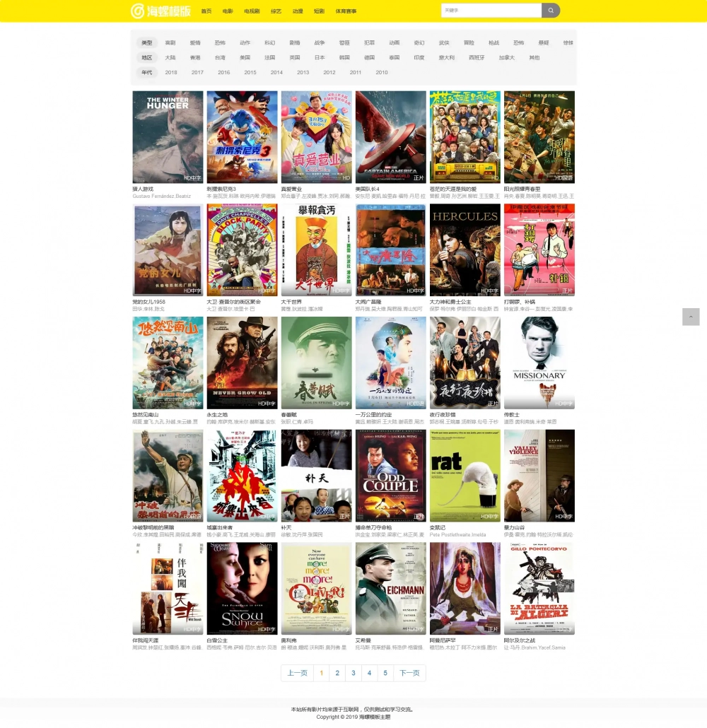Open the green rat movie poster

[465, 476]
